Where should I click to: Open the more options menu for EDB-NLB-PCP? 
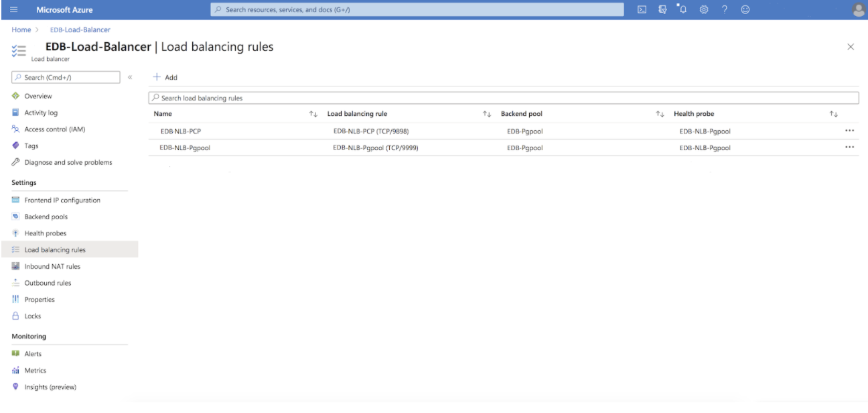point(851,131)
